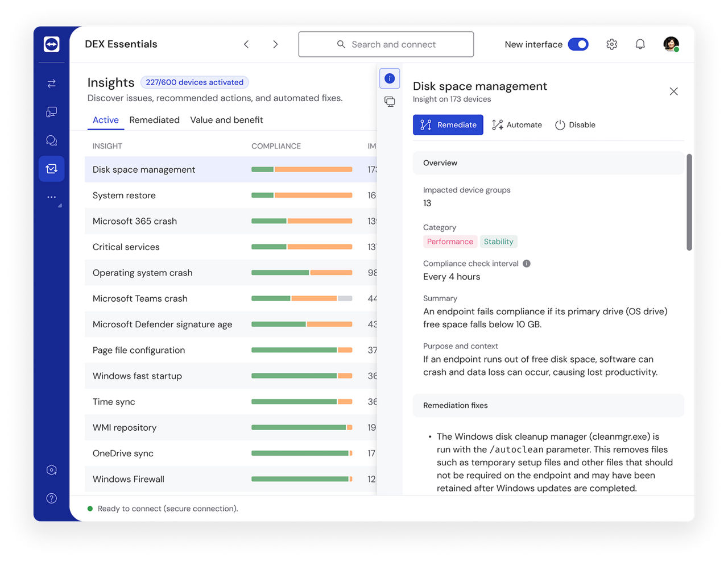The height and width of the screenshot is (562, 728).
Task: Disable the Disk space management insight
Action: [x=575, y=124]
